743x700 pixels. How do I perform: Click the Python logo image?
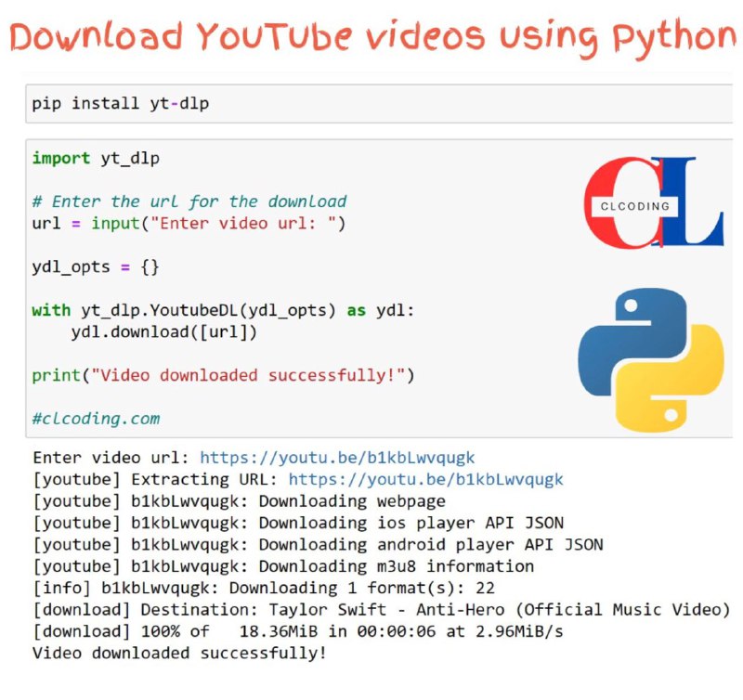tap(651, 360)
